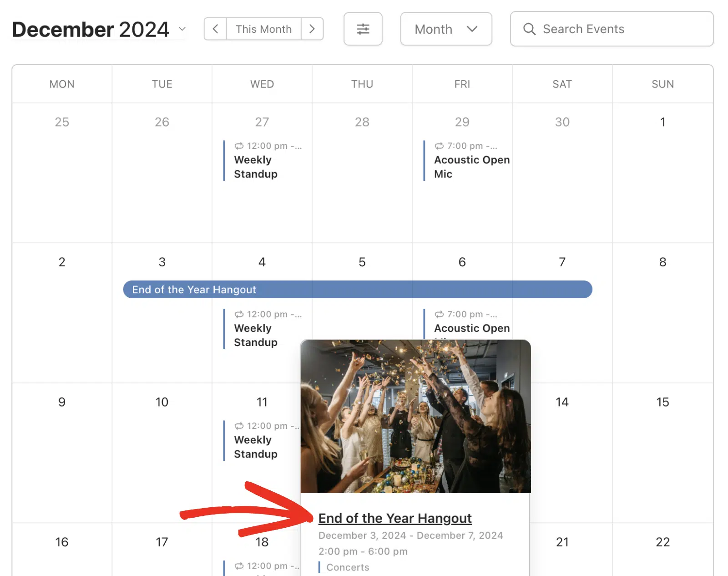
Task: Click recurring icon on Nov 27 Weekly Standup
Action: [x=239, y=146]
